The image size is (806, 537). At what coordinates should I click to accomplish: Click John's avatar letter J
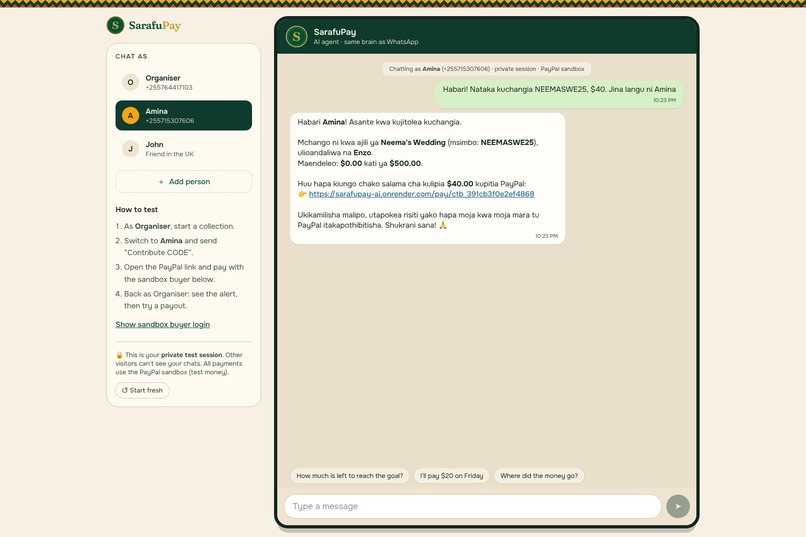tap(131, 149)
